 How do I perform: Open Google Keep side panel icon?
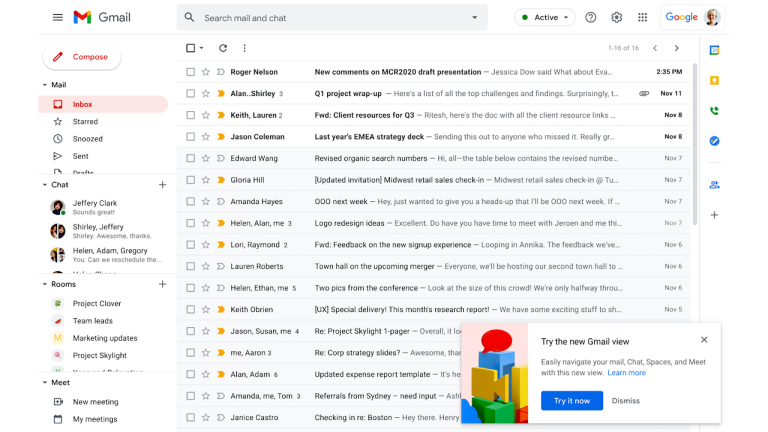715,80
